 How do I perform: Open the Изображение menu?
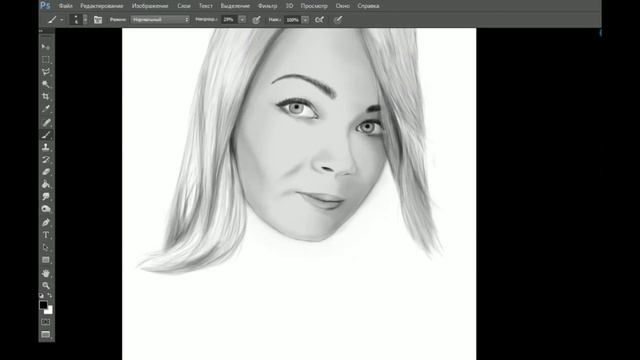tap(150, 6)
